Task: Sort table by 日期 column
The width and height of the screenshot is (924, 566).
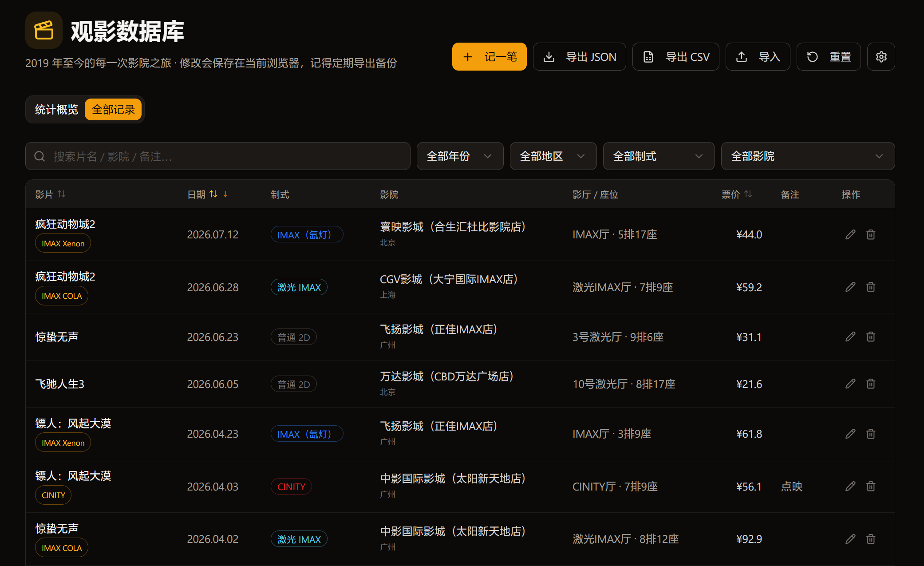Action: point(207,194)
